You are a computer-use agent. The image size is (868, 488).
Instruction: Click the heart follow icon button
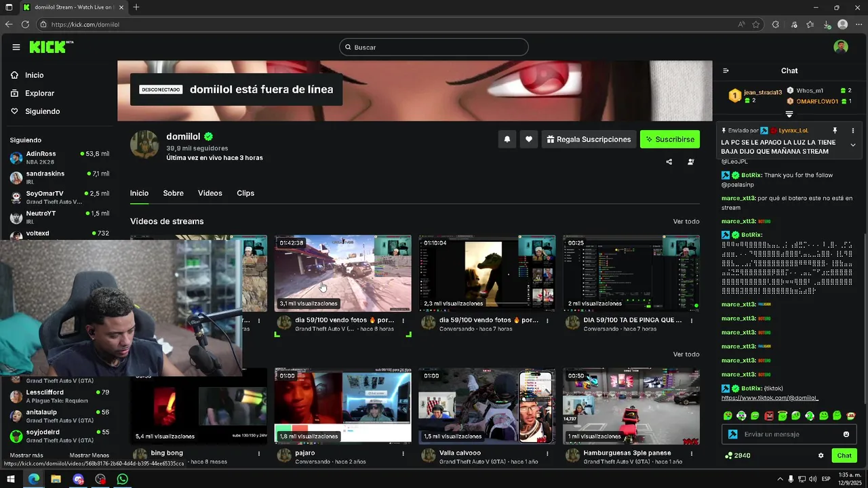[529, 139]
